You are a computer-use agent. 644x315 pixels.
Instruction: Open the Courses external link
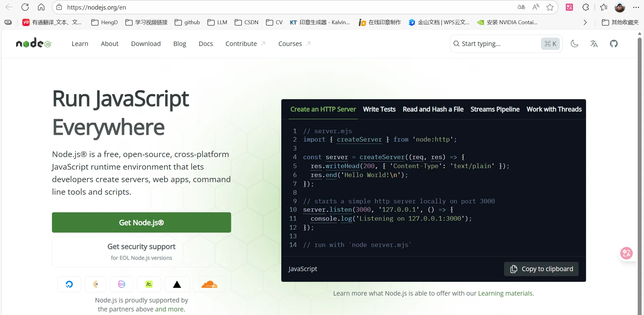point(294,44)
